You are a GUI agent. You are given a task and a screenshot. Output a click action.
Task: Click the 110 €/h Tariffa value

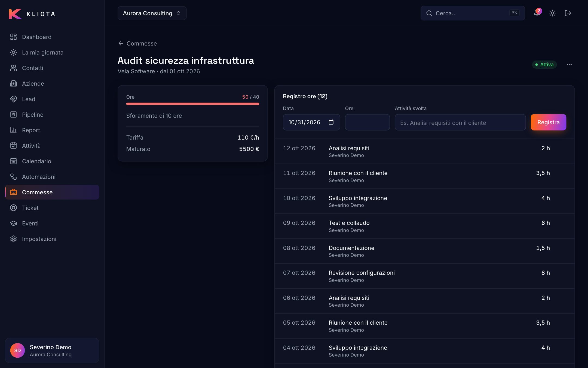[248, 137]
